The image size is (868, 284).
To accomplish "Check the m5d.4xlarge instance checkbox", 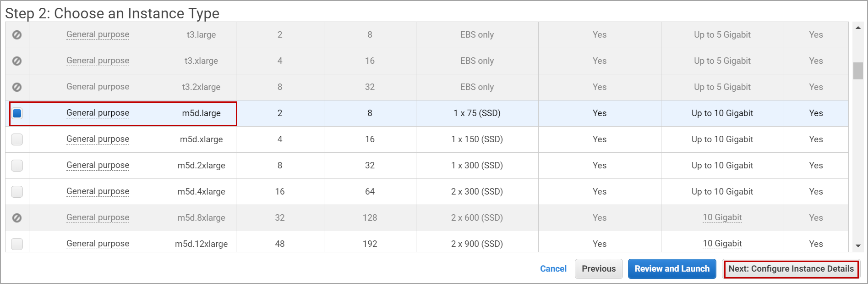I will click(x=17, y=192).
